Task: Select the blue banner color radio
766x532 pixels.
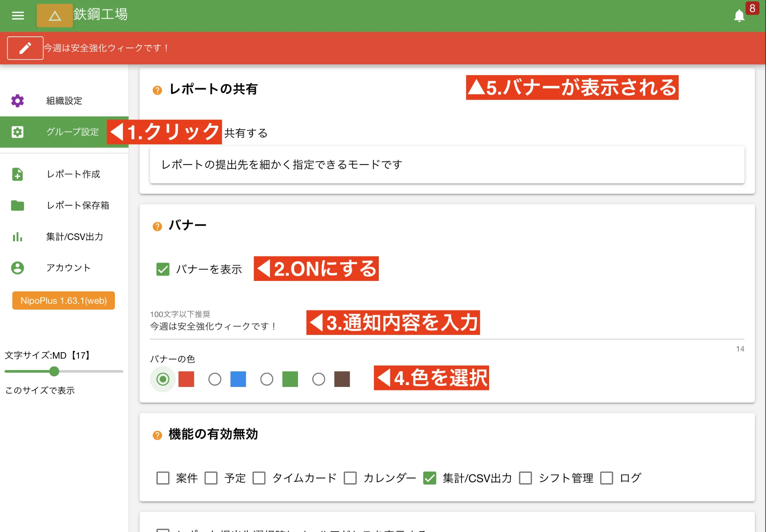Action: click(215, 379)
